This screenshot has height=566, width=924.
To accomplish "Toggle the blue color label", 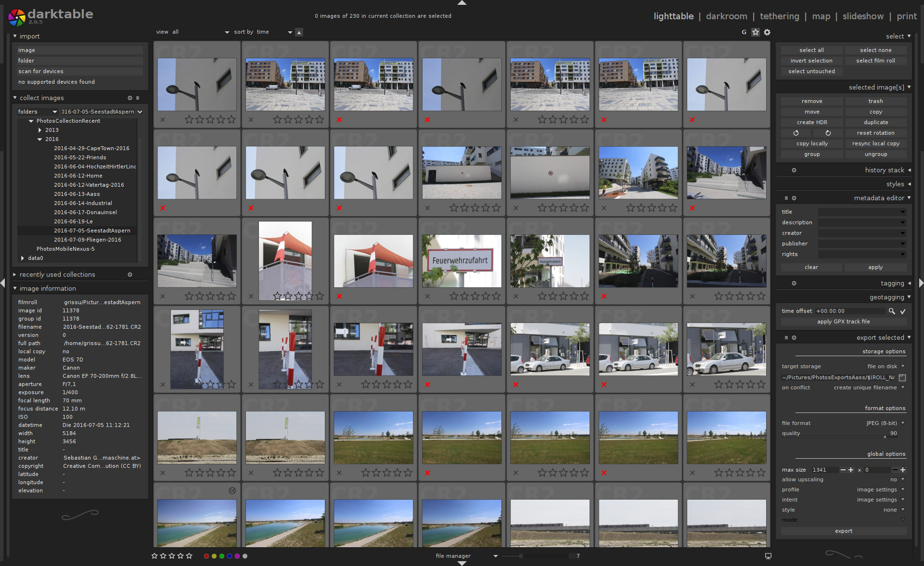I will coord(230,556).
